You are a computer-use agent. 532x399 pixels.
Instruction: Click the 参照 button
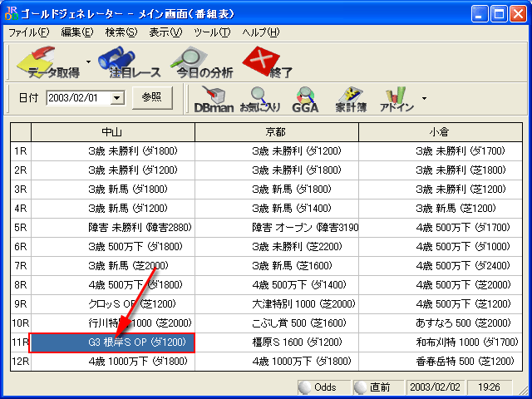[151, 97]
